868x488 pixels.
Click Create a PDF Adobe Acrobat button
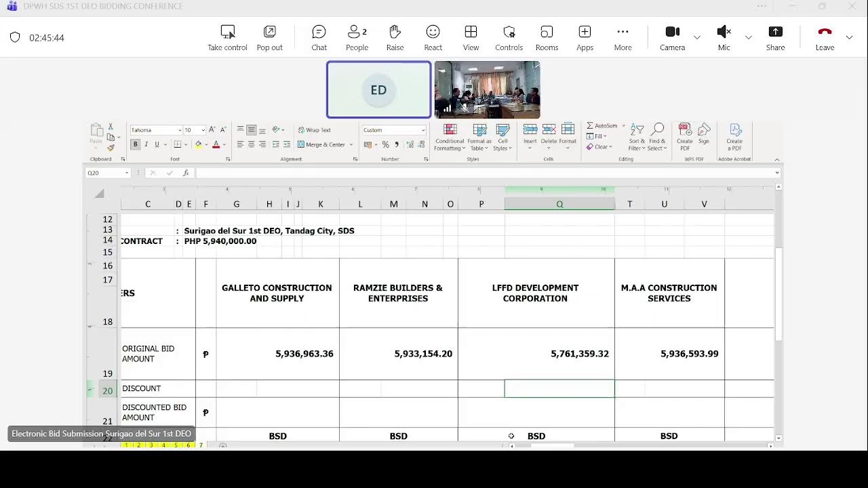click(734, 137)
